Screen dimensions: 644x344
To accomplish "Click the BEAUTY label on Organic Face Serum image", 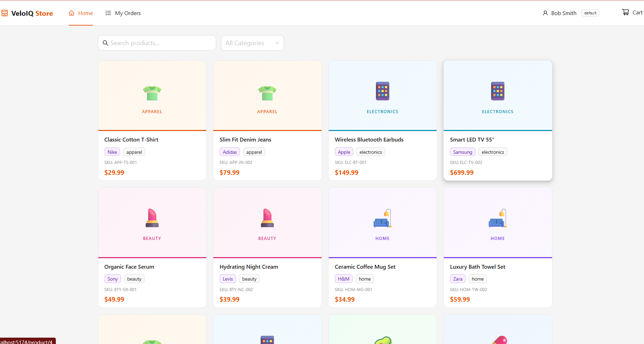I will [152, 239].
